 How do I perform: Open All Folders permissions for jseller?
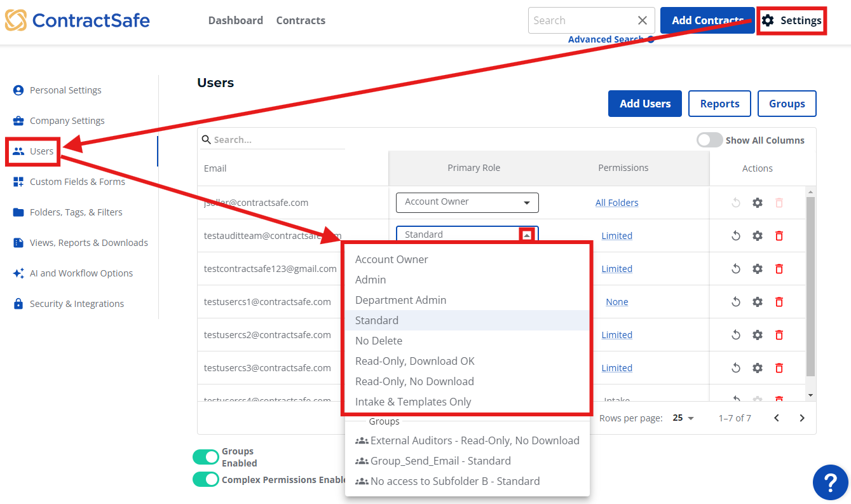click(x=616, y=202)
